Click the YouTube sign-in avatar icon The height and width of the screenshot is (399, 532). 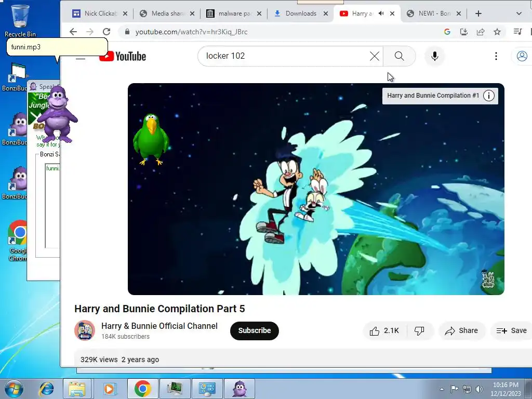pos(522,56)
